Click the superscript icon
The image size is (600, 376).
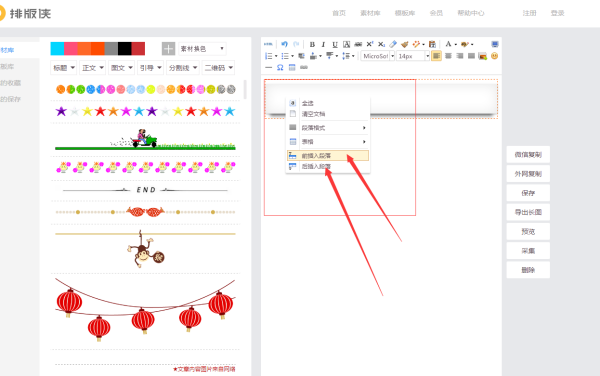370,44
